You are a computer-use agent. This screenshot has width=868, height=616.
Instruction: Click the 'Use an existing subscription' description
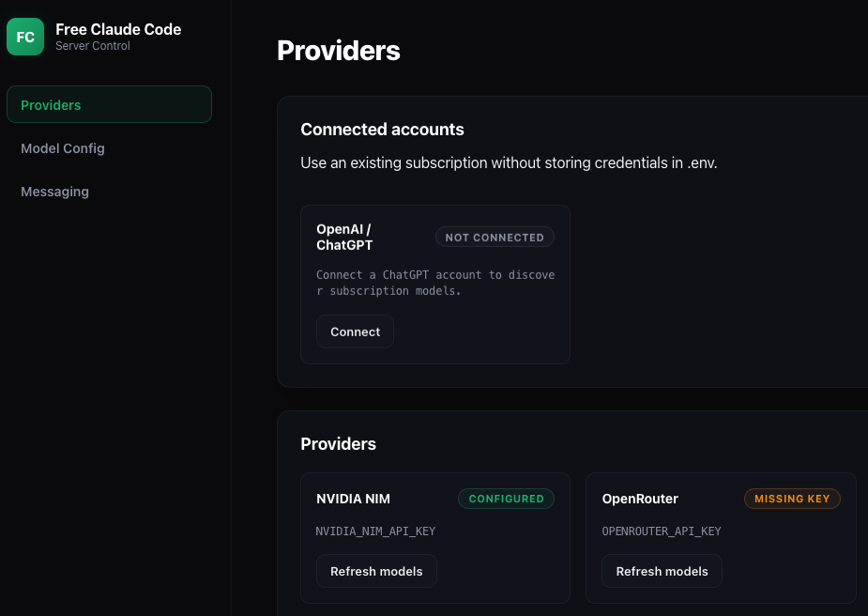[x=509, y=162]
